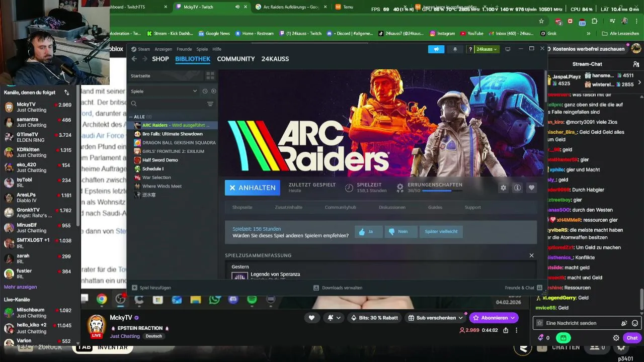
Task: Click the Twitch share stream icon
Action: tap(505, 330)
